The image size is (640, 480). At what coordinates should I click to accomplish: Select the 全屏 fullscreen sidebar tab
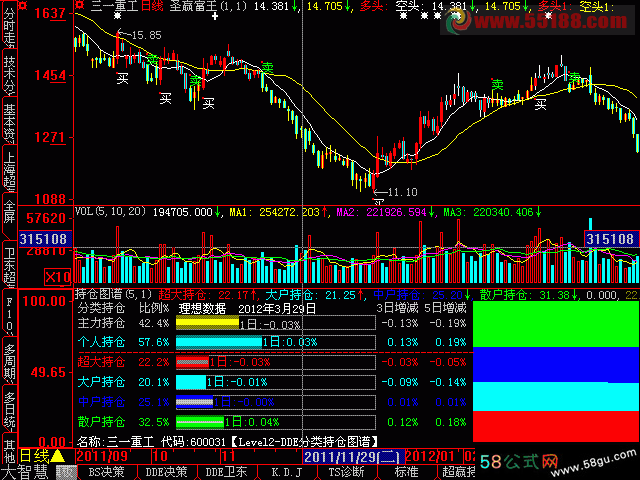(x=8, y=216)
